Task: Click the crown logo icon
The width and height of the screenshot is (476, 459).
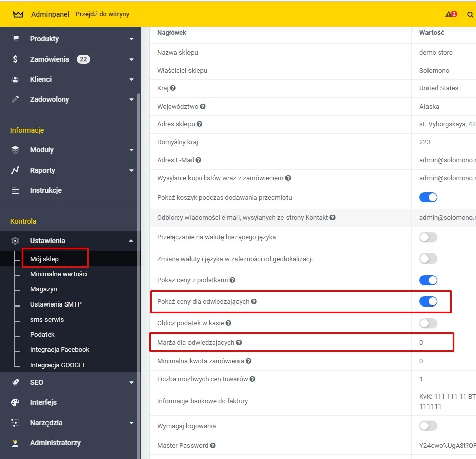Action: (x=18, y=14)
